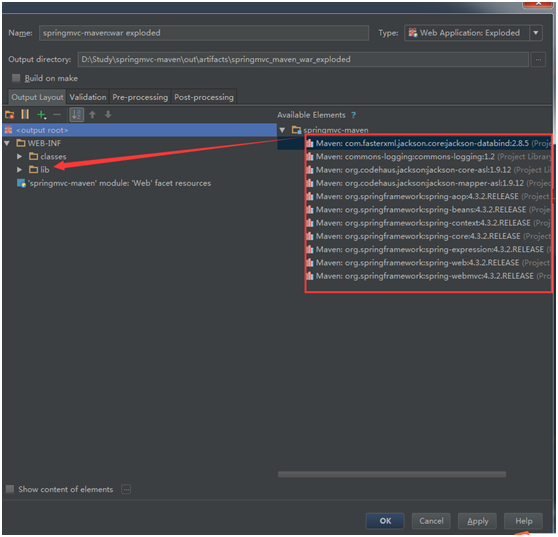Viewport: 558px width, 537px height.
Task: Click the classes folder icon
Action: tap(34, 156)
